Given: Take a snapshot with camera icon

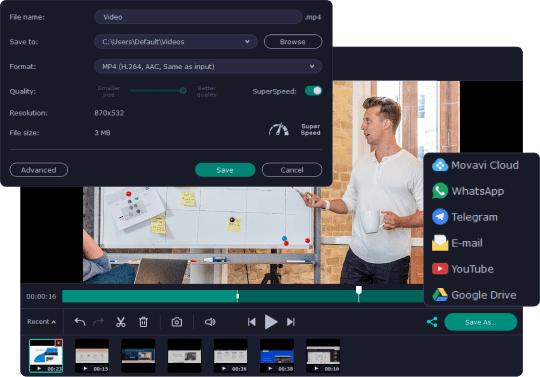Looking at the screenshot, I should pos(177,322).
